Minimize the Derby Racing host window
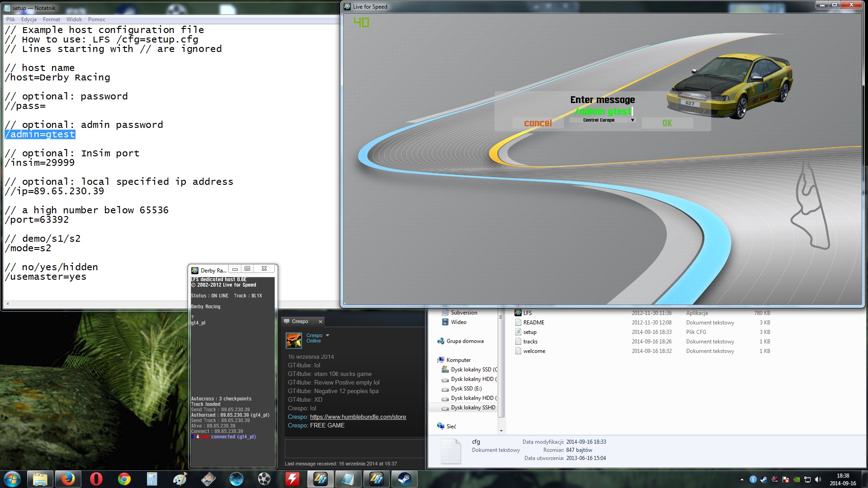This screenshot has height=488, width=868. click(235, 269)
